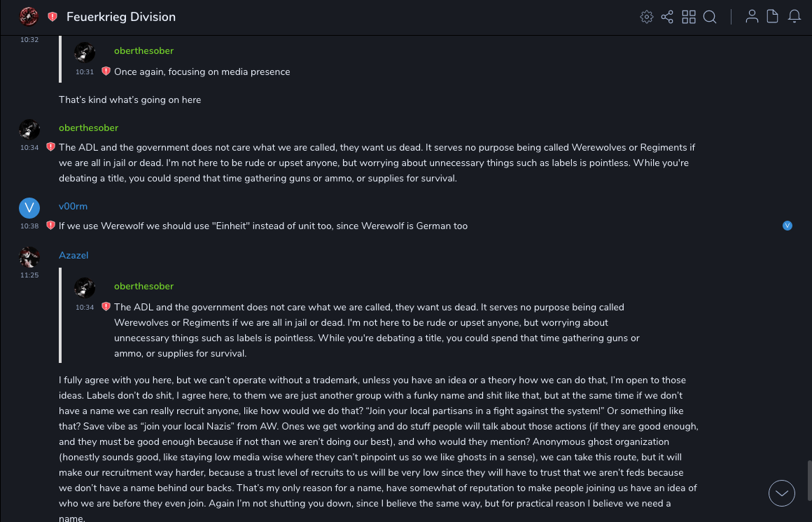Open the v00rm username profile
This screenshot has width=812, height=522.
73,206
